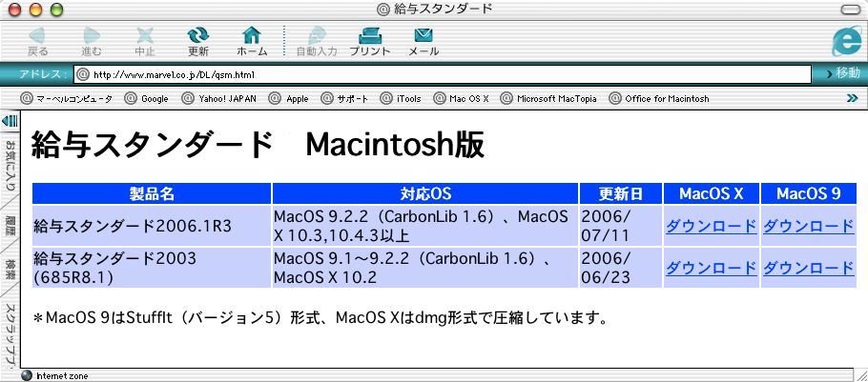Click the Internet zone status text

tap(61, 376)
